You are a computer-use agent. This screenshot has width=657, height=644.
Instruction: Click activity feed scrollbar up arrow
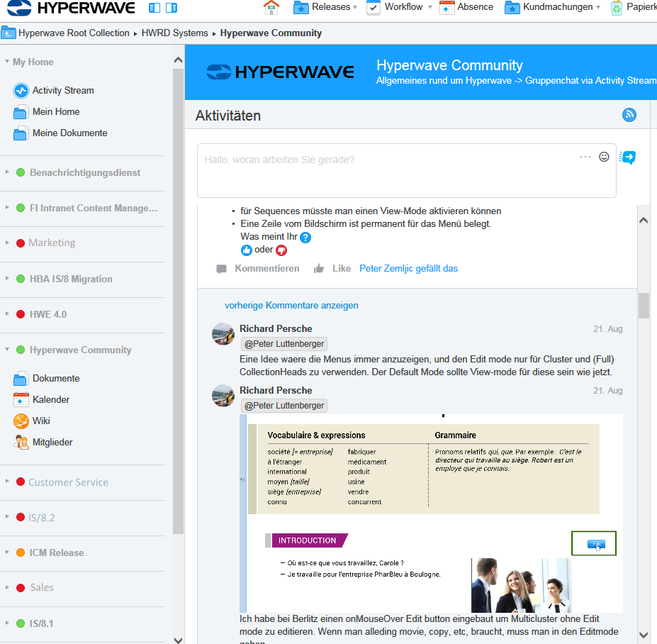[x=644, y=220]
